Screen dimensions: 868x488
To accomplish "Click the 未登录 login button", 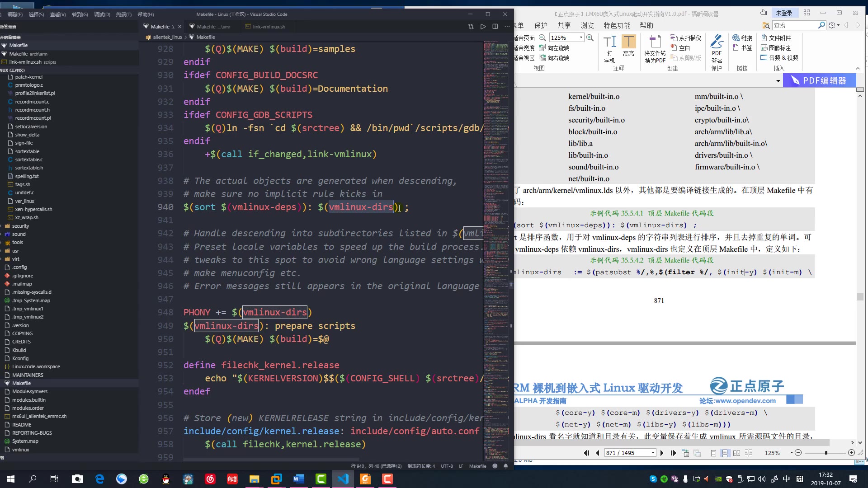I will [784, 13].
